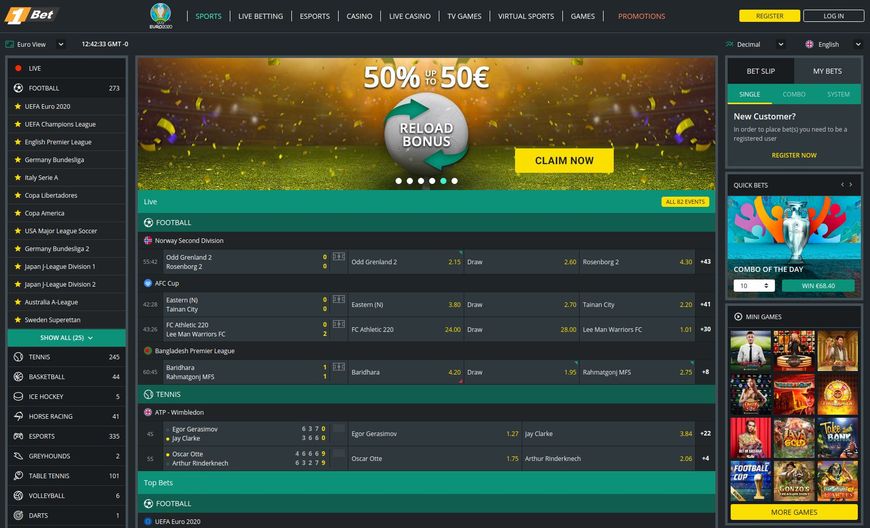Click Claim Now on reload bonus banner
This screenshot has width=870, height=528.
pyautogui.click(x=564, y=160)
